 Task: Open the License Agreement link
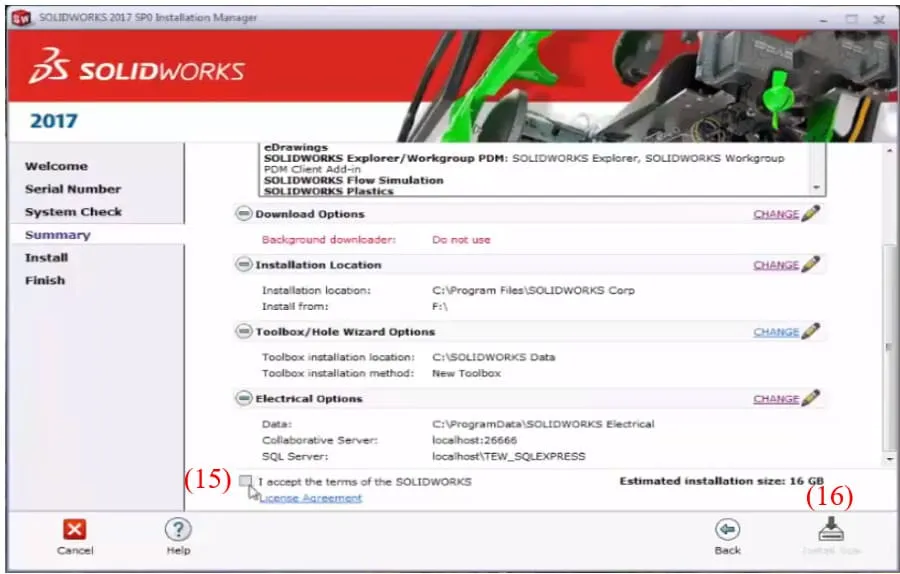311,498
